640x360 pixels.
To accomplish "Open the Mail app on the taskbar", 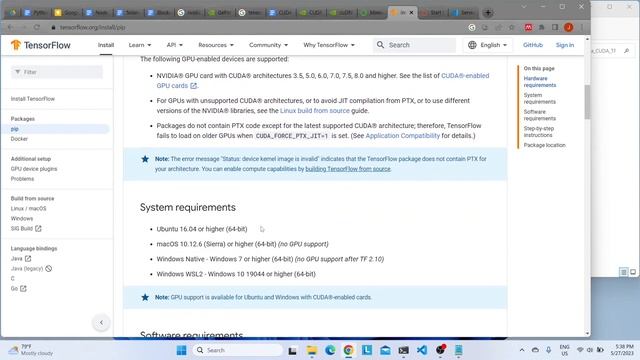I will [385, 350].
